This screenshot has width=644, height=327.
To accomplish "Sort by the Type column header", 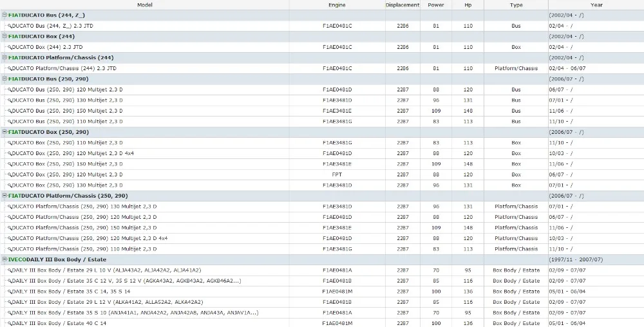I will point(516,5).
